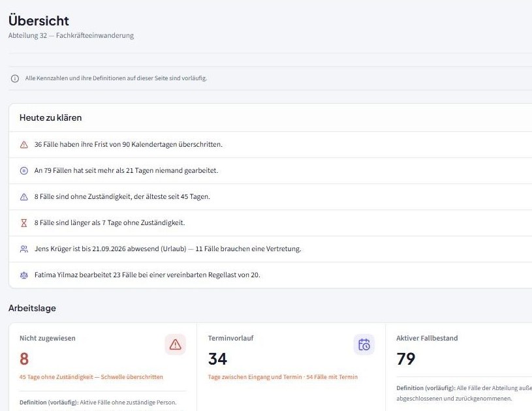Click the blue warning triangle for unassigned cases
The width and height of the screenshot is (532, 411).
coord(23,196)
